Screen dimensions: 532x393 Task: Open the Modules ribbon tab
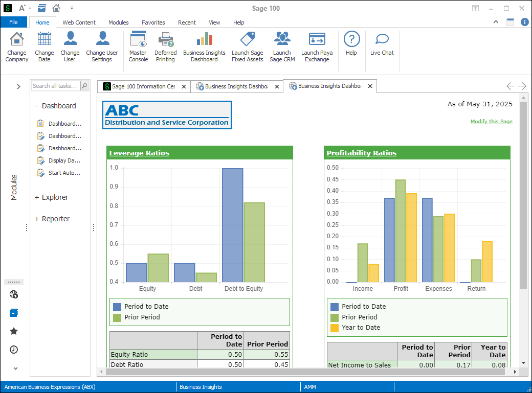[118, 22]
